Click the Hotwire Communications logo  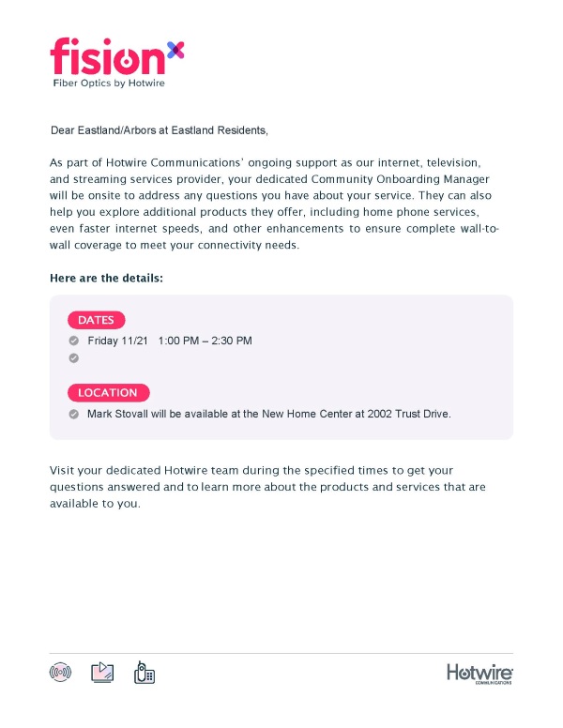pos(479,673)
